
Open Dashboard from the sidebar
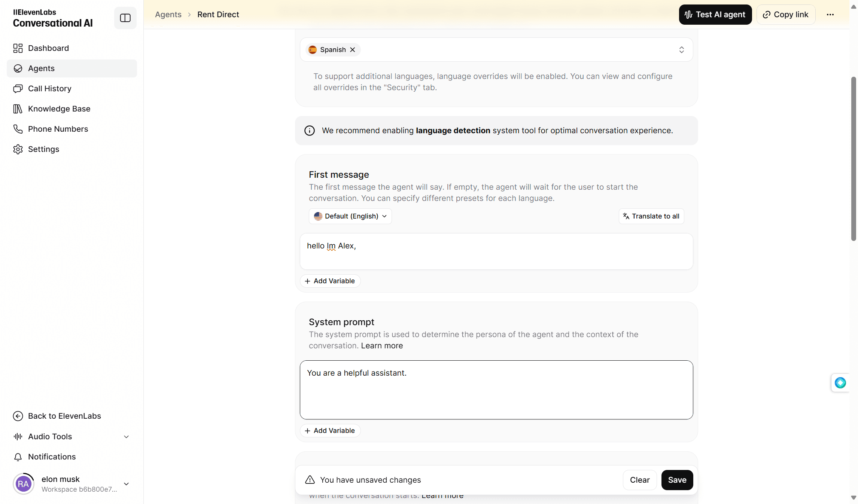pyautogui.click(x=72, y=48)
